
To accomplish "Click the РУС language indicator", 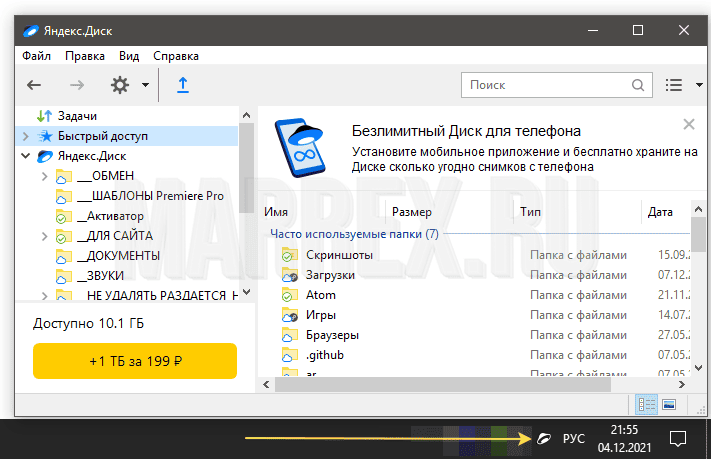I will click(x=574, y=439).
